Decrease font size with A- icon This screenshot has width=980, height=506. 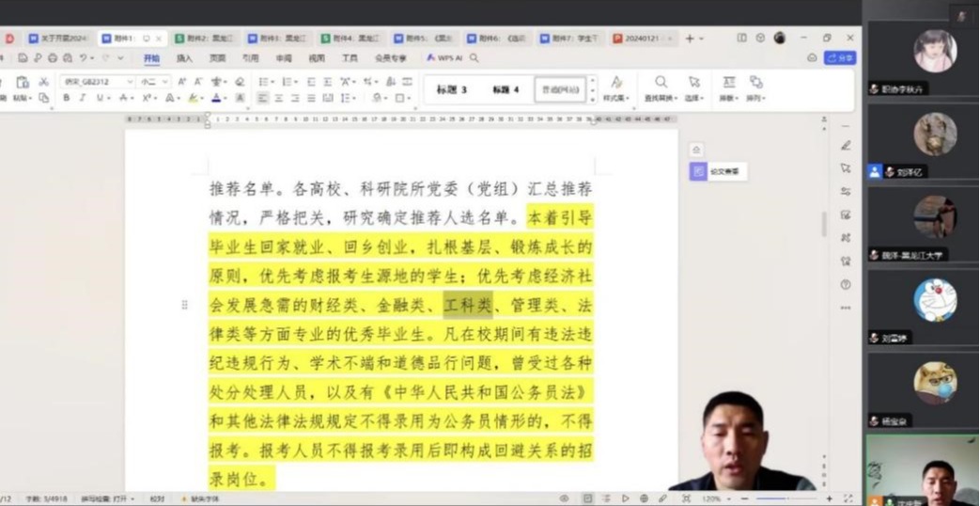(198, 82)
